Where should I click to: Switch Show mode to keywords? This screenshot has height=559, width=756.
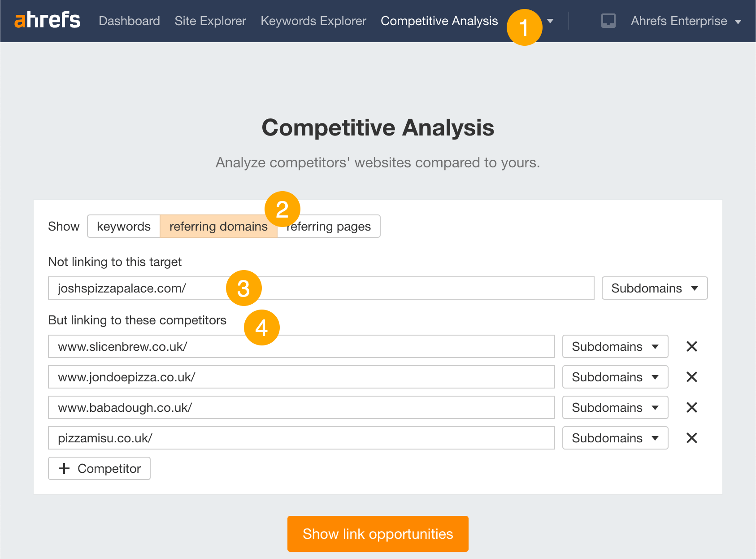(x=124, y=226)
